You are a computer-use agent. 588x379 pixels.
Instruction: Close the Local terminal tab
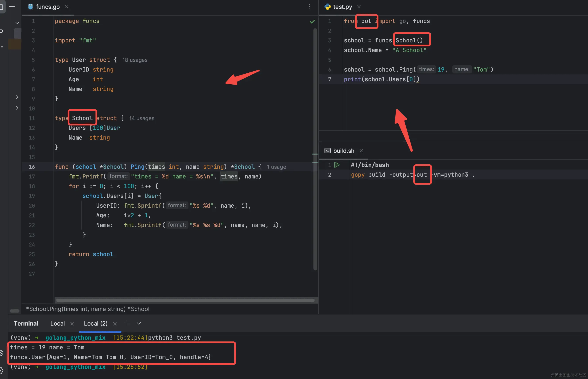[72, 324]
